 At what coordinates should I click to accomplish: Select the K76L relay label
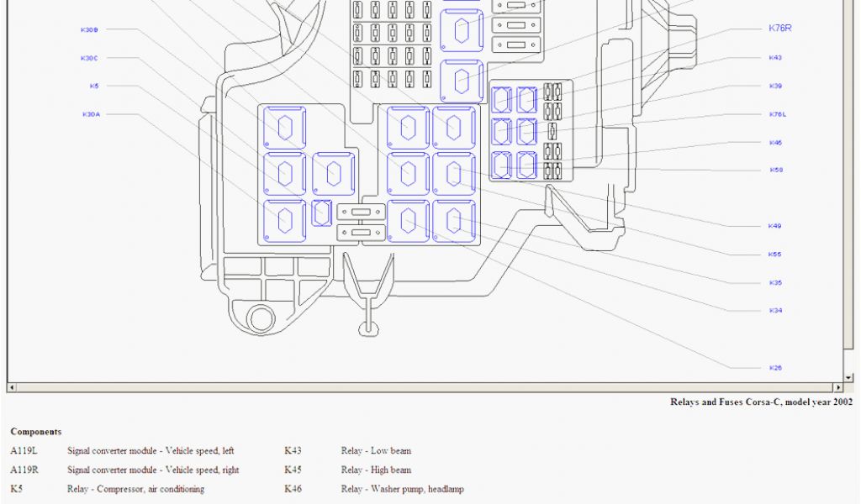pos(777,114)
